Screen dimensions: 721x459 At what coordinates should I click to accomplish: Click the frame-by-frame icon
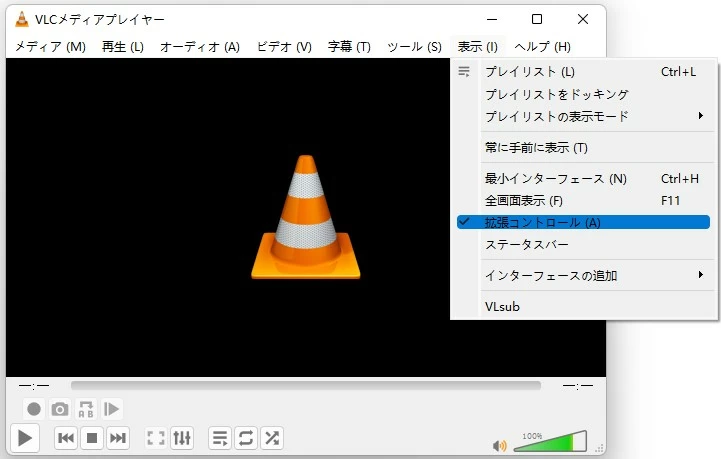[112, 409]
